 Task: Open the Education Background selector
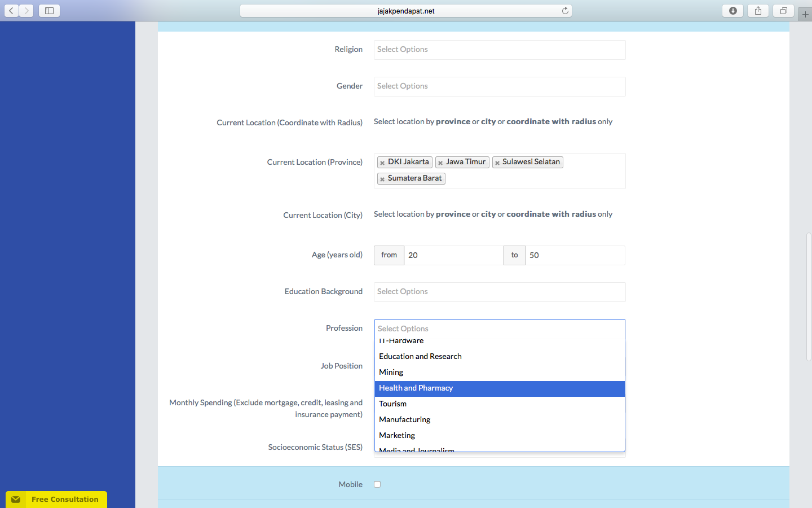(499, 292)
